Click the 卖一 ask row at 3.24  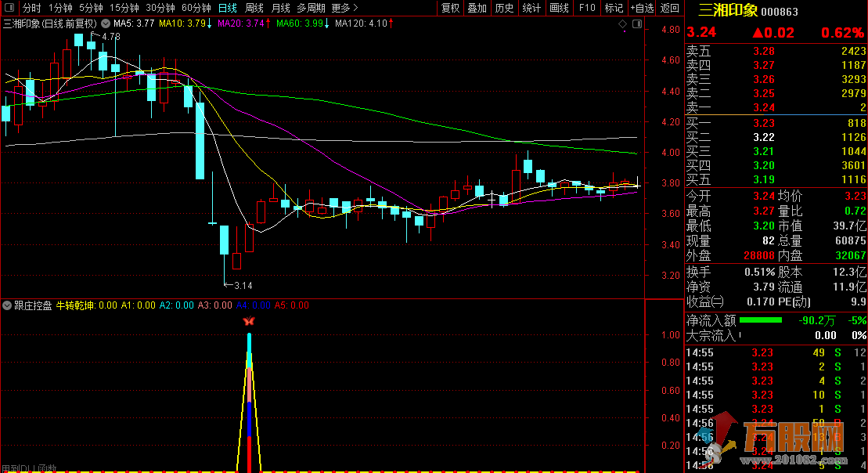(776, 107)
